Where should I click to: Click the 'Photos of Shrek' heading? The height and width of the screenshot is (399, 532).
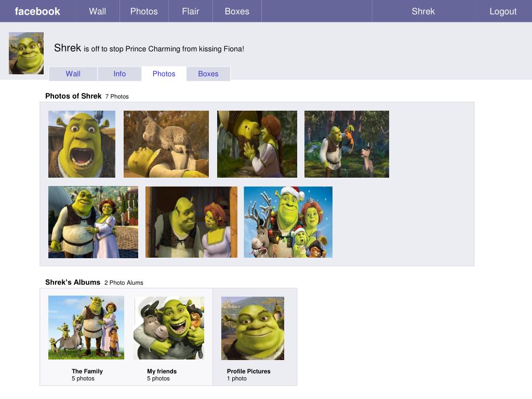(x=73, y=96)
